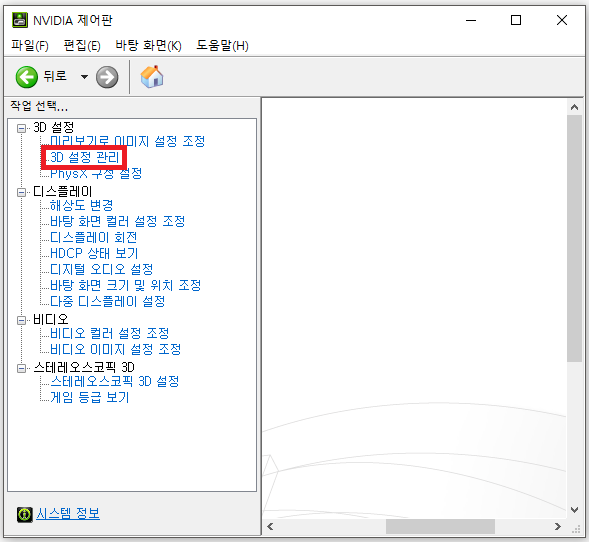
Task: Click the 비디오 category label
Action: point(51,319)
